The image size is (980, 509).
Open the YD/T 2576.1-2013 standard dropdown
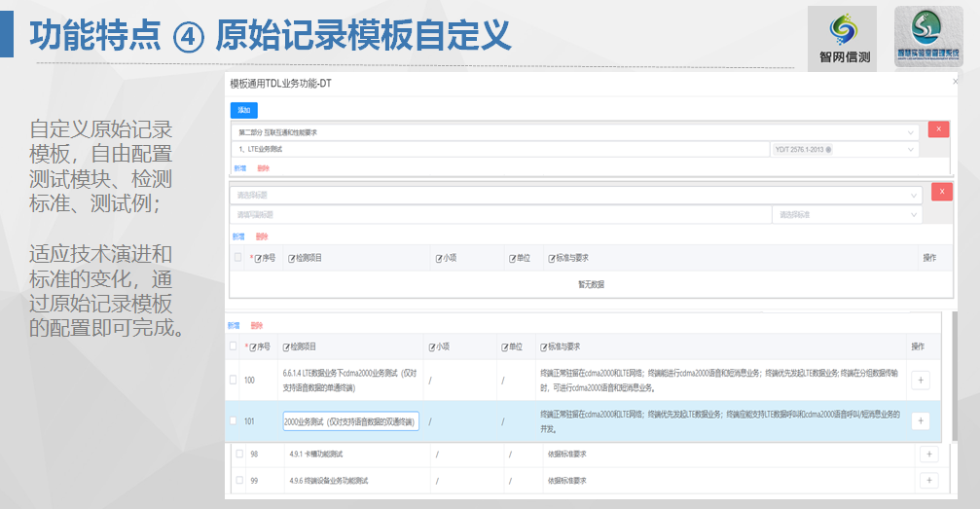coord(845,150)
